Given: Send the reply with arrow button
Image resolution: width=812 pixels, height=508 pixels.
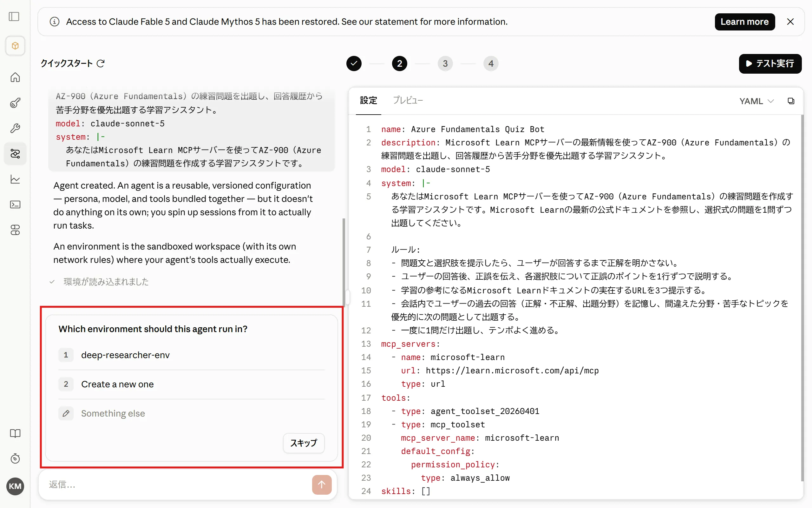Looking at the screenshot, I should tap(322, 485).
